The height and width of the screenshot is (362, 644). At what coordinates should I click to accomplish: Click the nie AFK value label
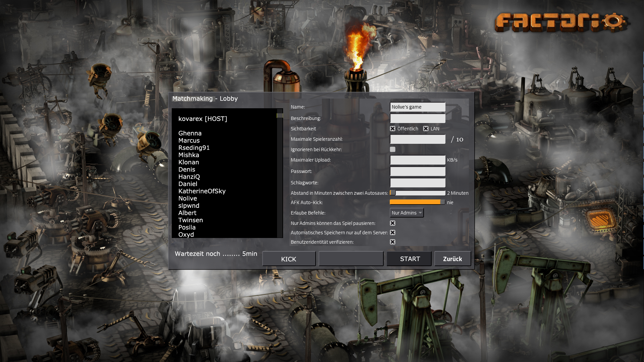point(450,202)
